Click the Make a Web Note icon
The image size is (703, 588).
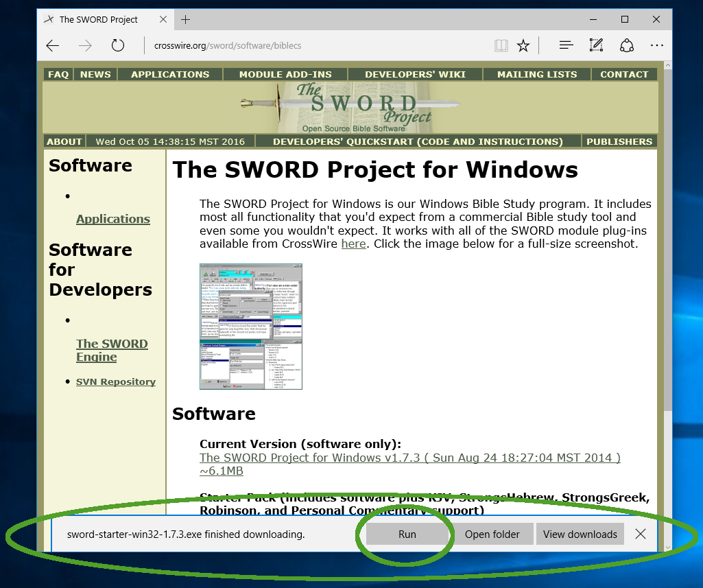(x=596, y=46)
